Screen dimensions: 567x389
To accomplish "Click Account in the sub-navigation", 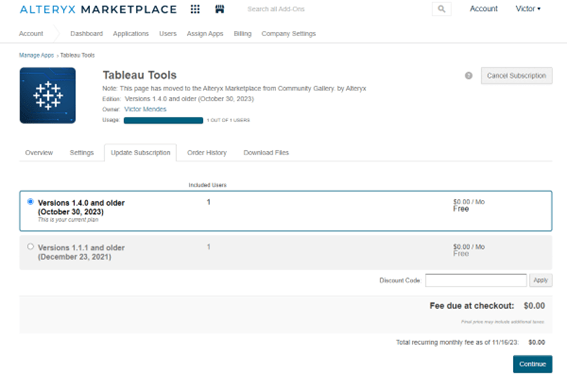I will click(x=31, y=34).
